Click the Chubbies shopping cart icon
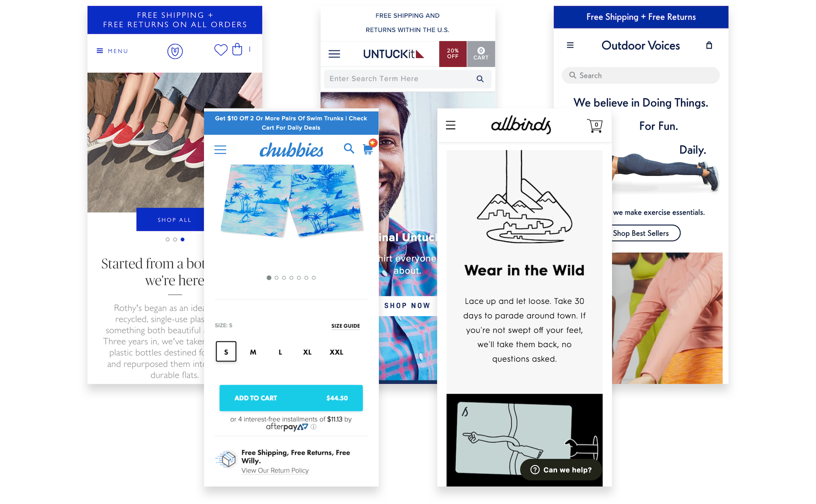 [367, 148]
